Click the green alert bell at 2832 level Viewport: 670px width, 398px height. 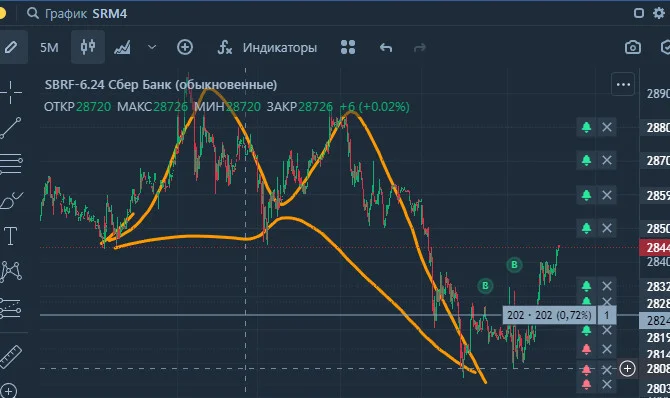click(586, 286)
